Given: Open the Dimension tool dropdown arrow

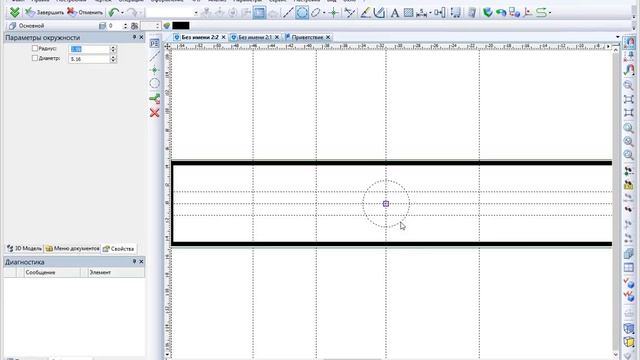Looking at the screenshot, I should click(431, 13).
